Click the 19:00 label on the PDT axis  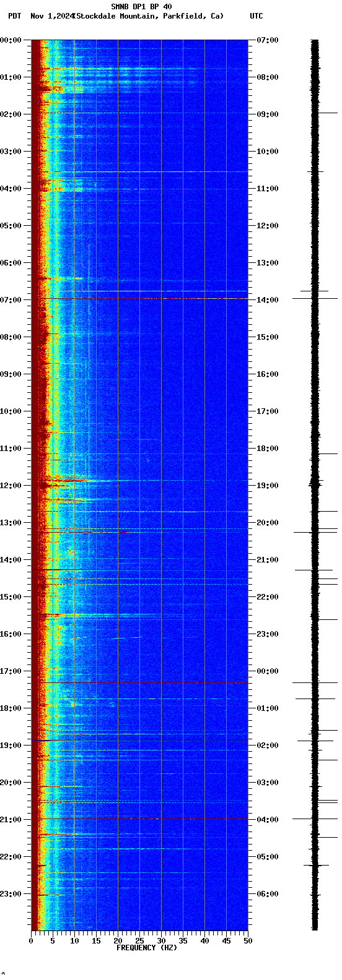tap(11, 746)
